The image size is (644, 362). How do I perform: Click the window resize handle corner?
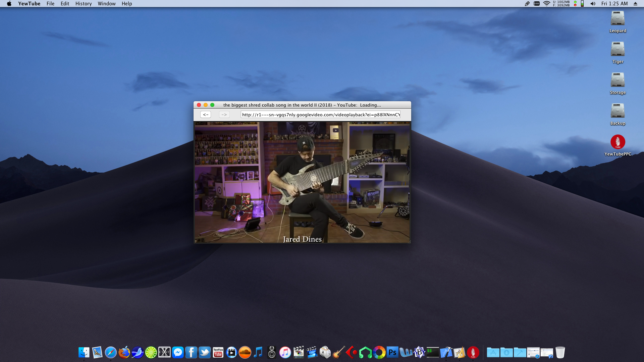(409, 242)
